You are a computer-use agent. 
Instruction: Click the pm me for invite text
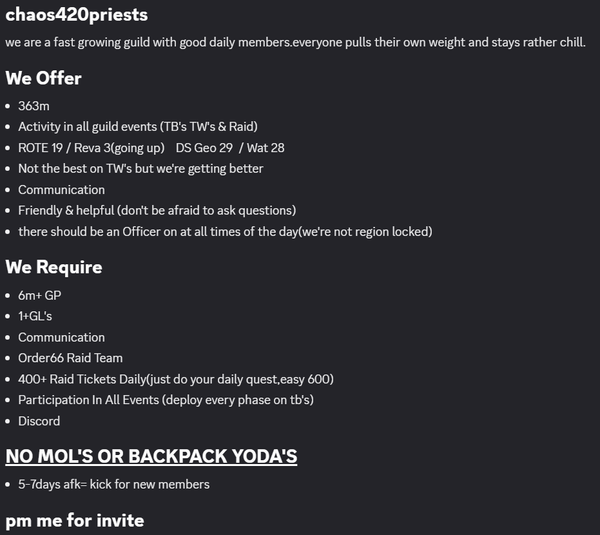(75, 520)
